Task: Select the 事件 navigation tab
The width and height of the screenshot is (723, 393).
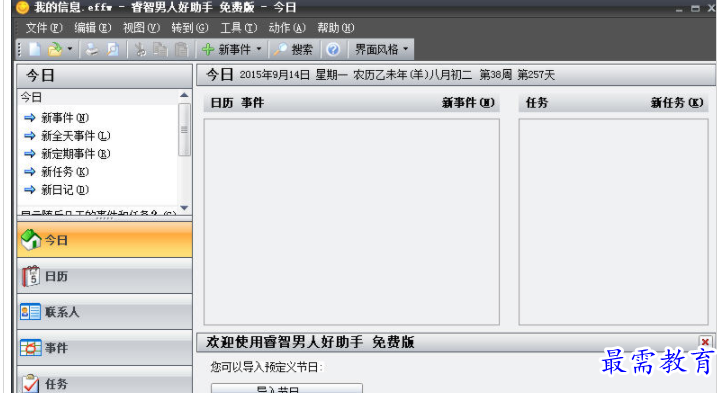Action: click(x=105, y=348)
